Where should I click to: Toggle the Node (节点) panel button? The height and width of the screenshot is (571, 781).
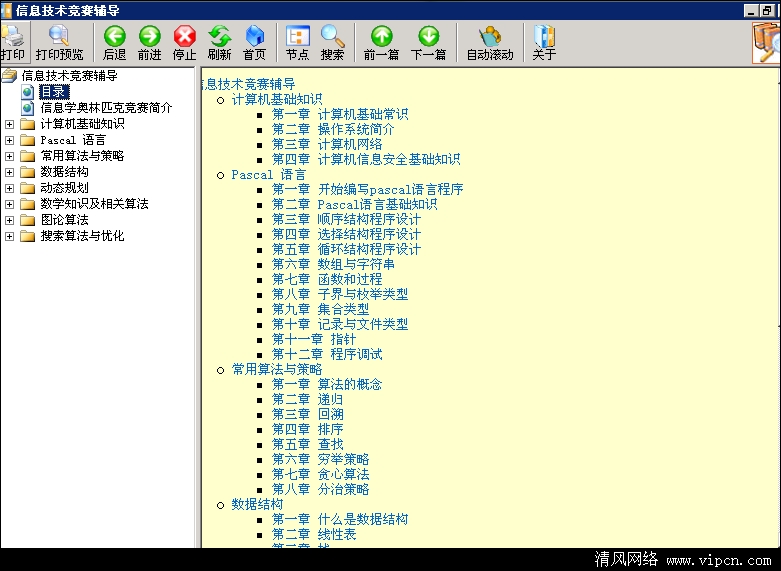point(297,37)
